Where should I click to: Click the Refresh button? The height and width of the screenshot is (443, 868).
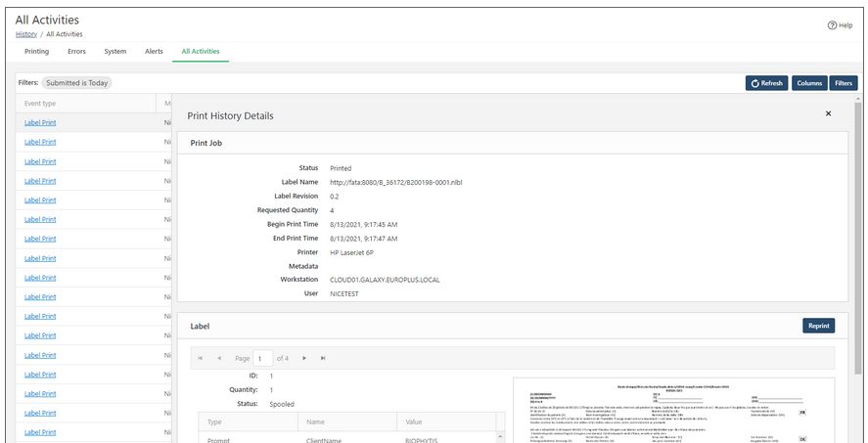766,83
